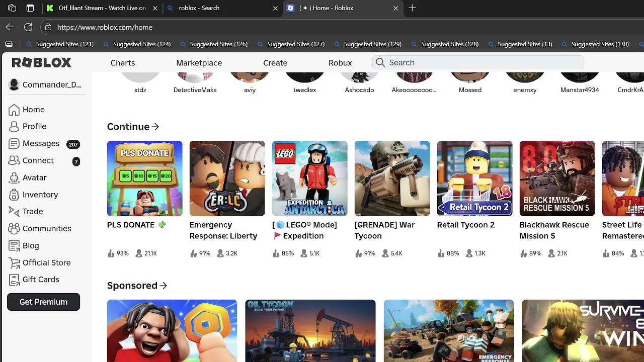Open the Blog sidebar icon
The image size is (644, 362).
[x=14, y=246]
